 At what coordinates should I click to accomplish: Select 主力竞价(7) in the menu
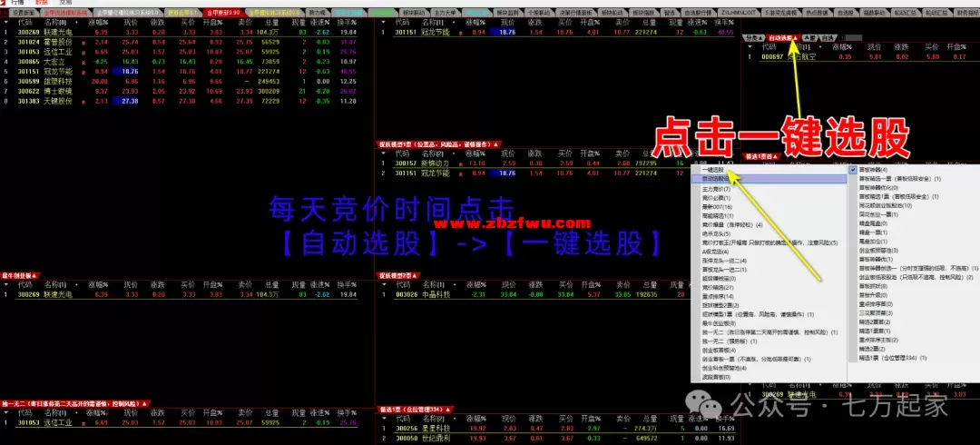[716, 188]
